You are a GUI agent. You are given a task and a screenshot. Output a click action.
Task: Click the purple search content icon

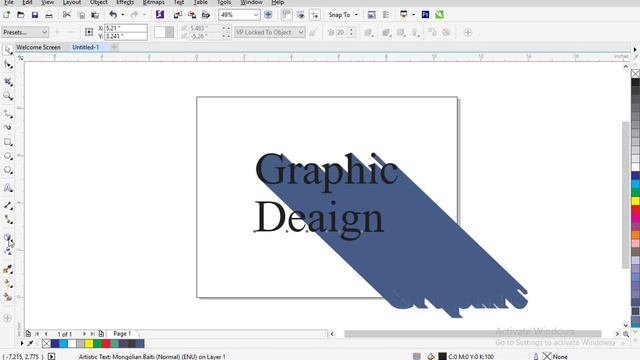click(160, 15)
